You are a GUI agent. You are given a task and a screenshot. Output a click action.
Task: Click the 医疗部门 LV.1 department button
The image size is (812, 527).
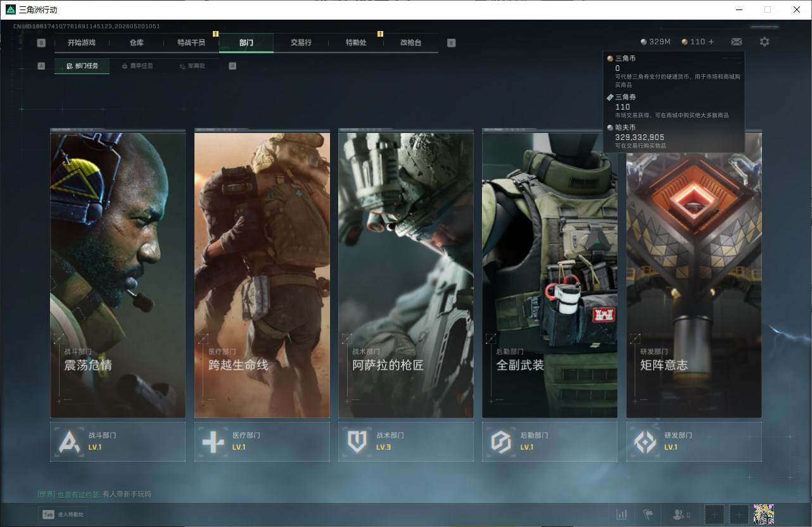click(262, 441)
